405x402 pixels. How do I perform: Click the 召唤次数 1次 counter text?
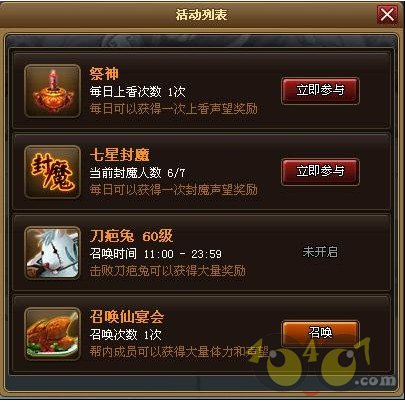click(x=125, y=334)
